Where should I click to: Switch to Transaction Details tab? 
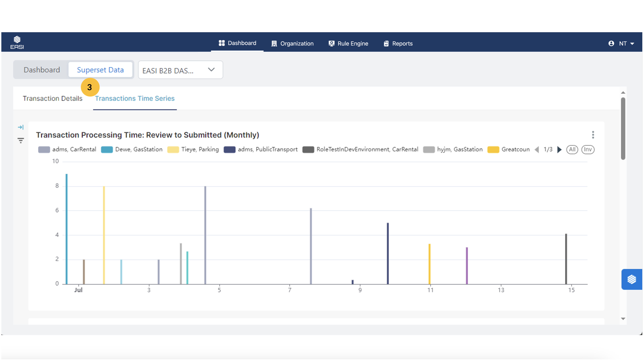click(52, 98)
